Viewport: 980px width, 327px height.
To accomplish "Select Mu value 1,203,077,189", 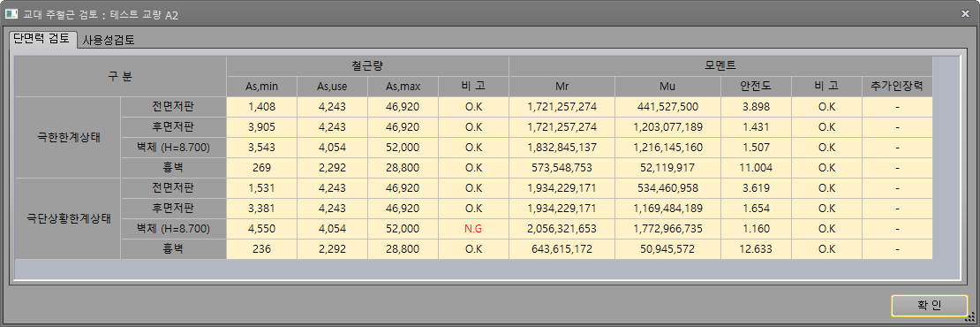I will (667, 127).
